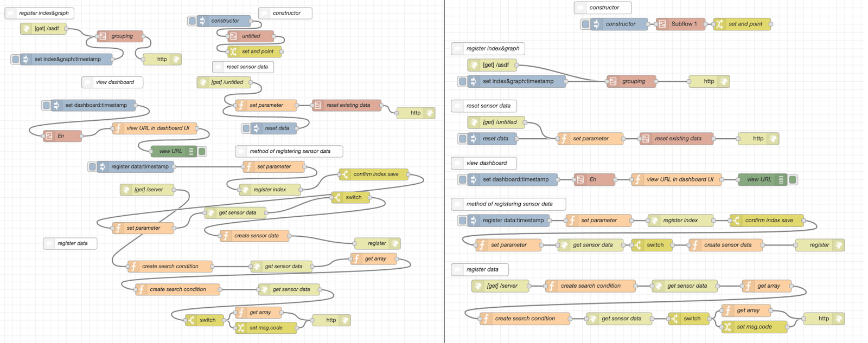Click switch icon on confirm index save, left flow
This screenshot has height=343, width=868.
pyautogui.click(x=344, y=174)
